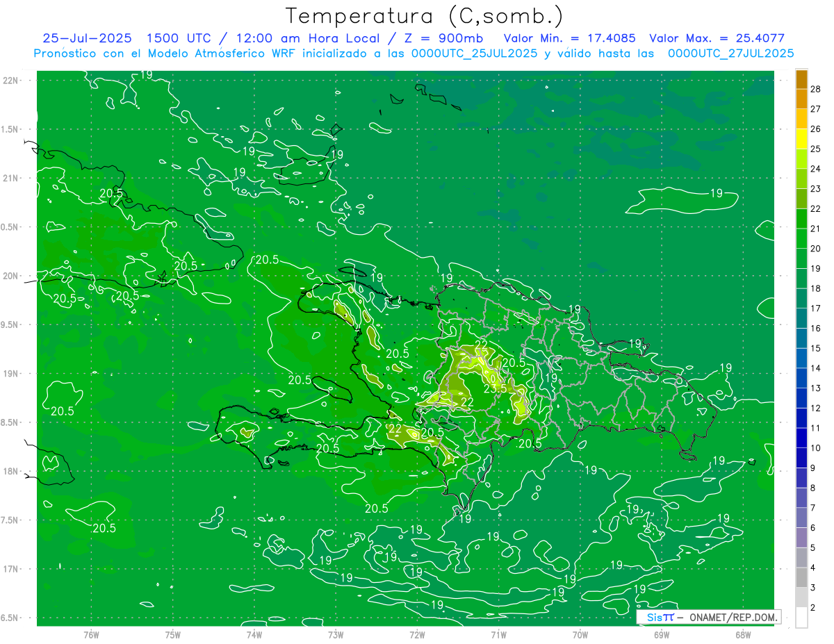Image resolution: width=834 pixels, height=644 pixels.
Task: Click the brown swatch above 28 on the color scale
Action: (x=801, y=79)
